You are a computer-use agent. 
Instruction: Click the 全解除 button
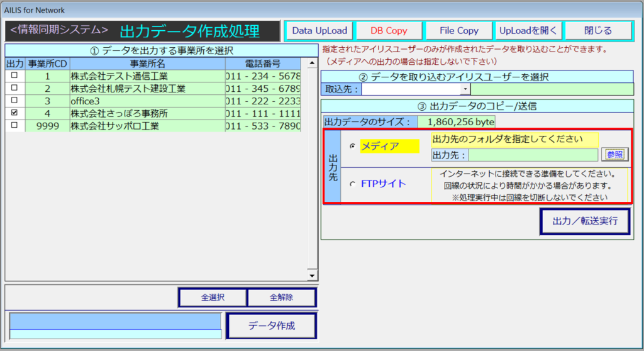tap(281, 298)
